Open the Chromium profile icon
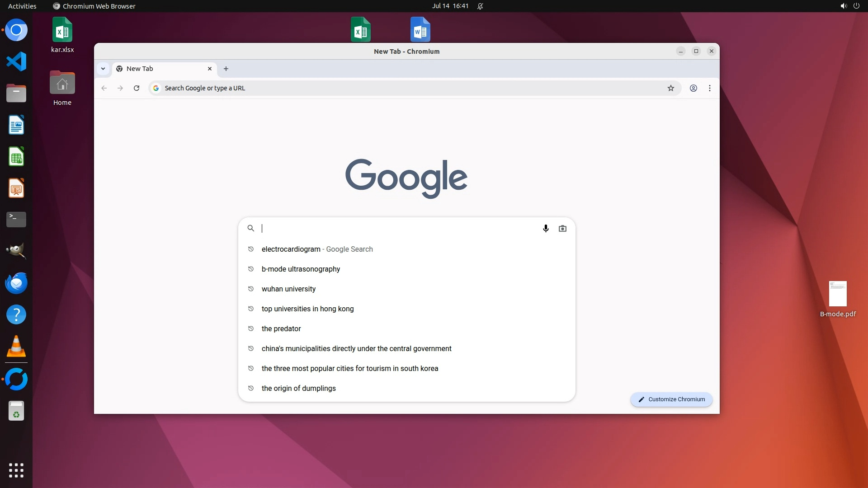This screenshot has height=488, width=868. (x=693, y=88)
